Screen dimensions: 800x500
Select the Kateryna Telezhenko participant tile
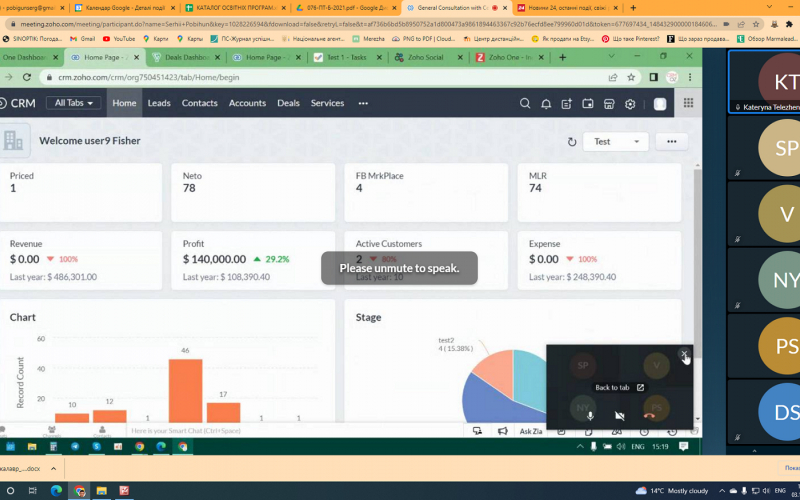pos(764,82)
